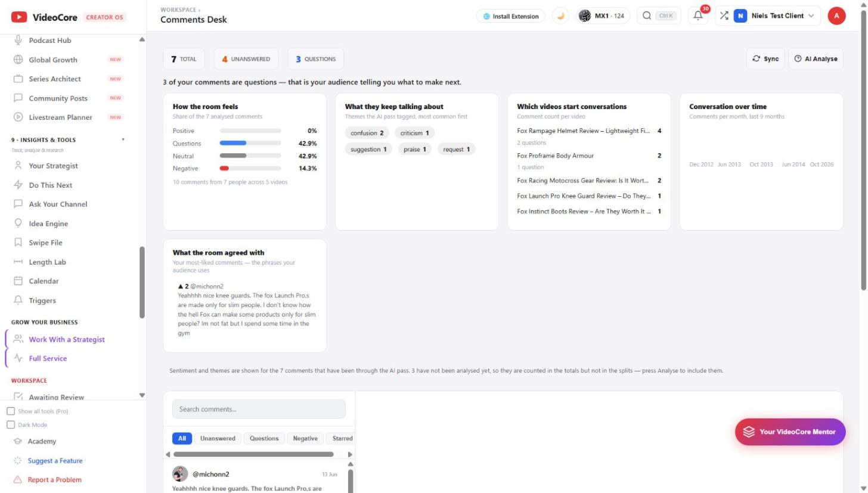
Task: Click the Global Growth globe icon
Action: pos(18,60)
